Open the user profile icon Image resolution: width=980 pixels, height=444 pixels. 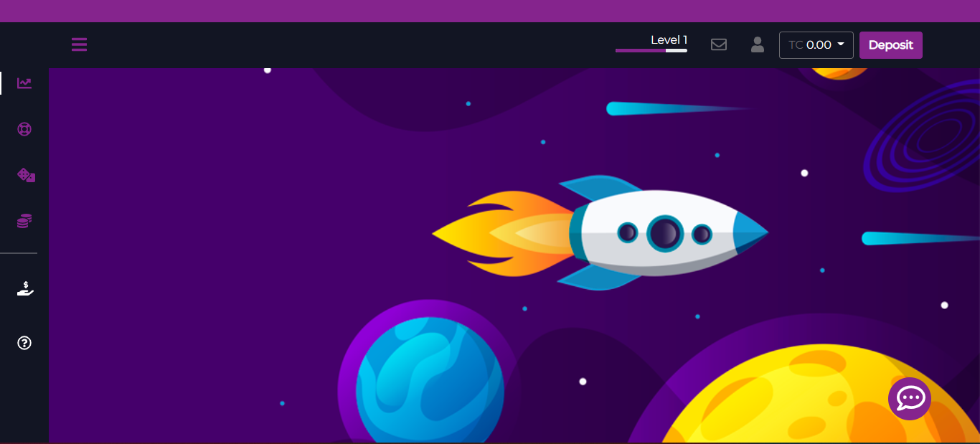(x=758, y=44)
